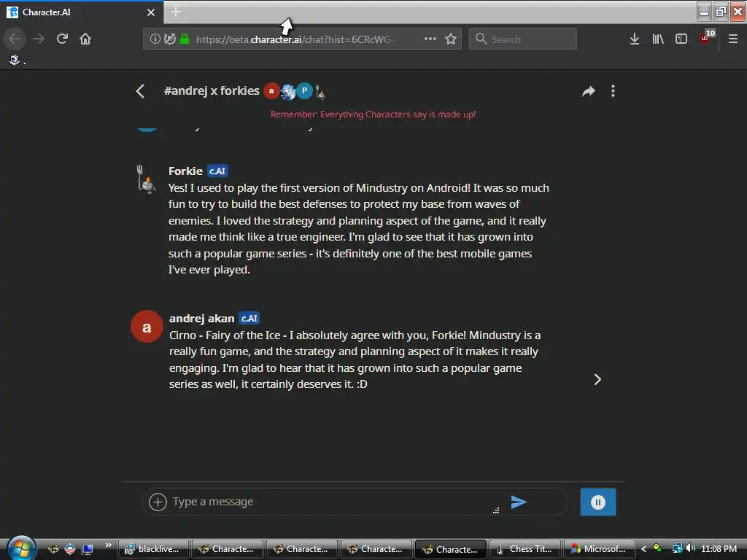Open the Windows Start button
Image resolution: width=747 pixels, height=560 pixels.
click(20, 548)
